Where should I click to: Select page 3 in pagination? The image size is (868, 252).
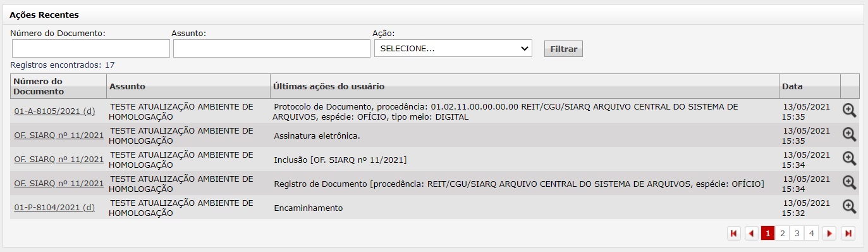coord(797,234)
